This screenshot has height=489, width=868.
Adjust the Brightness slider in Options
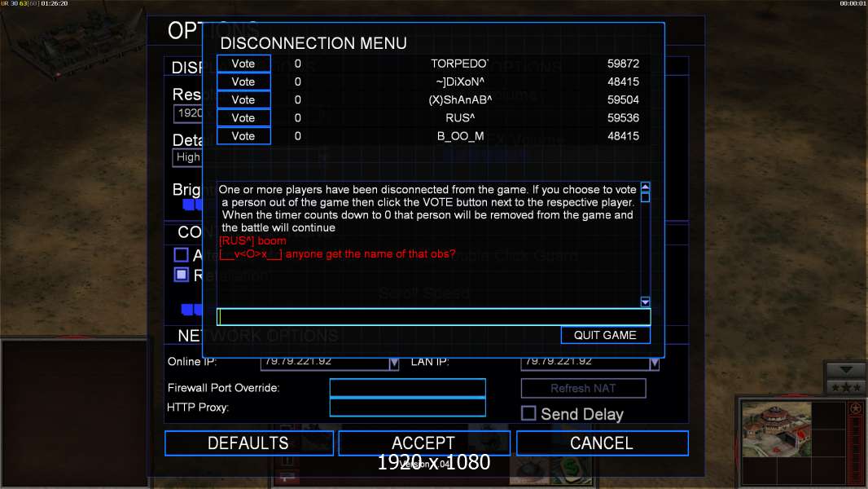[x=192, y=205]
